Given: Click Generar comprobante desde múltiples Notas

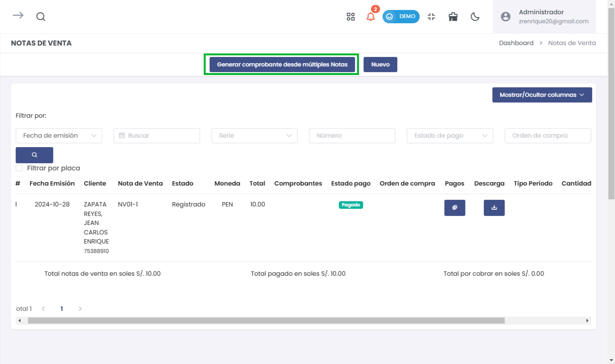Looking at the screenshot, I should 282,65.
